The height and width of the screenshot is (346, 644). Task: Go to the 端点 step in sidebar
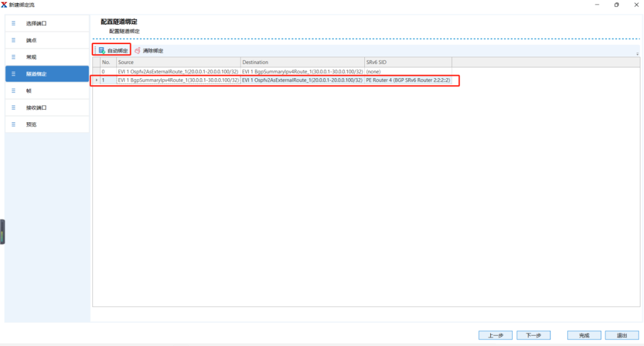point(47,41)
